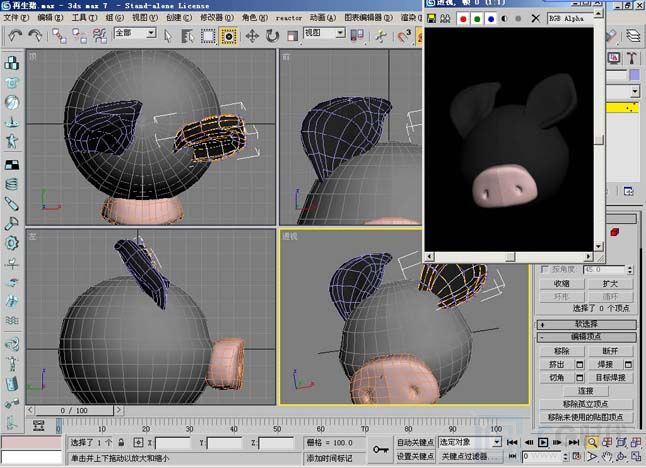The height and width of the screenshot is (468, 646).
Task: Open the 编辑 menu
Action: click(x=50, y=18)
